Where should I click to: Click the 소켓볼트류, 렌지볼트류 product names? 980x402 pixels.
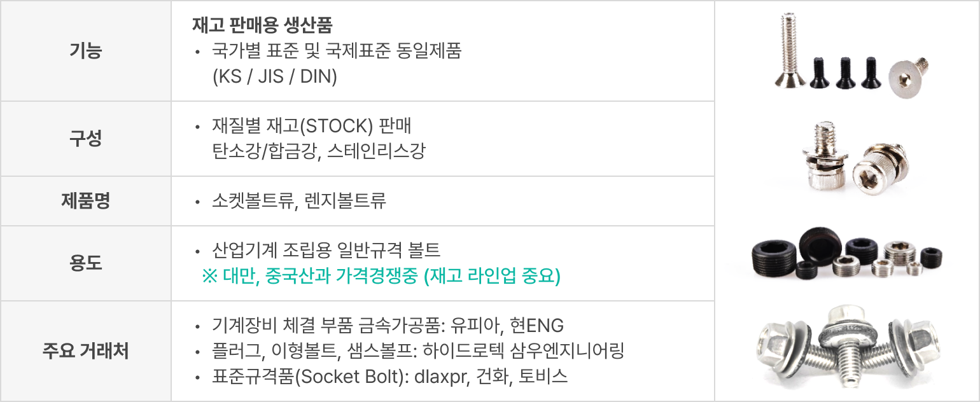299,202
